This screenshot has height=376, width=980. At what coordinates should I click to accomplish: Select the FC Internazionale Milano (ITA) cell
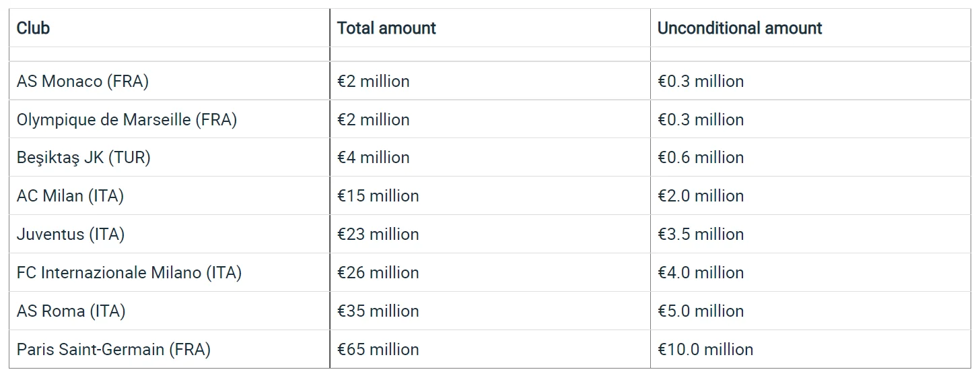[129, 273]
